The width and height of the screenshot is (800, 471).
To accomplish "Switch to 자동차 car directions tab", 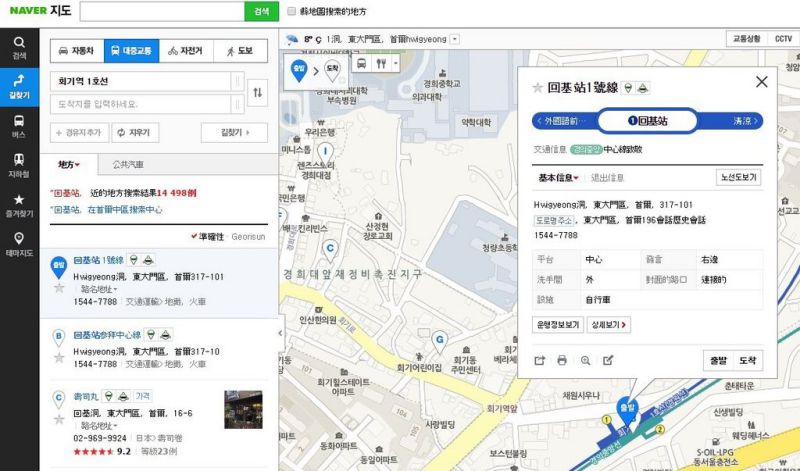I will (x=77, y=51).
